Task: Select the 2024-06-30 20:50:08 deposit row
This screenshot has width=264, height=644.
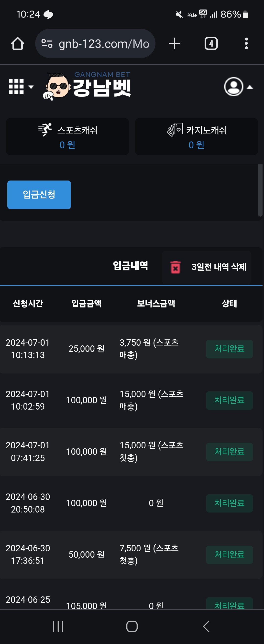Action: 131,503
